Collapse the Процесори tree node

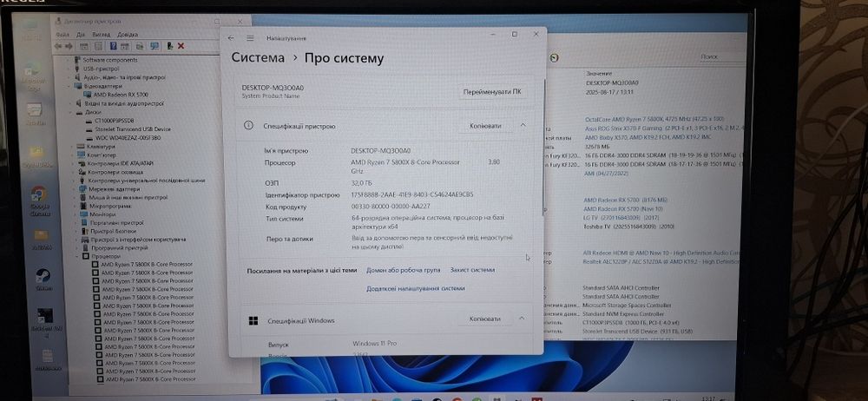pyautogui.click(x=76, y=256)
